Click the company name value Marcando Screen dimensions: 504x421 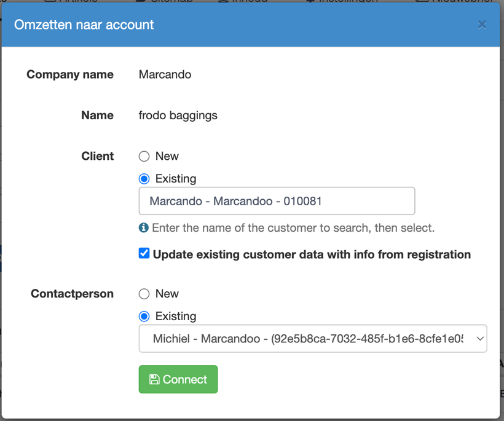(x=165, y=74)
